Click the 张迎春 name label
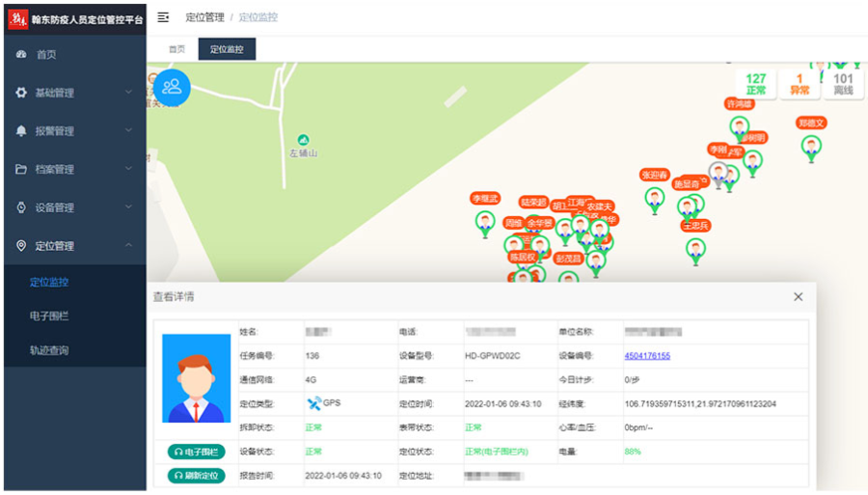 (x=654, y=175)
